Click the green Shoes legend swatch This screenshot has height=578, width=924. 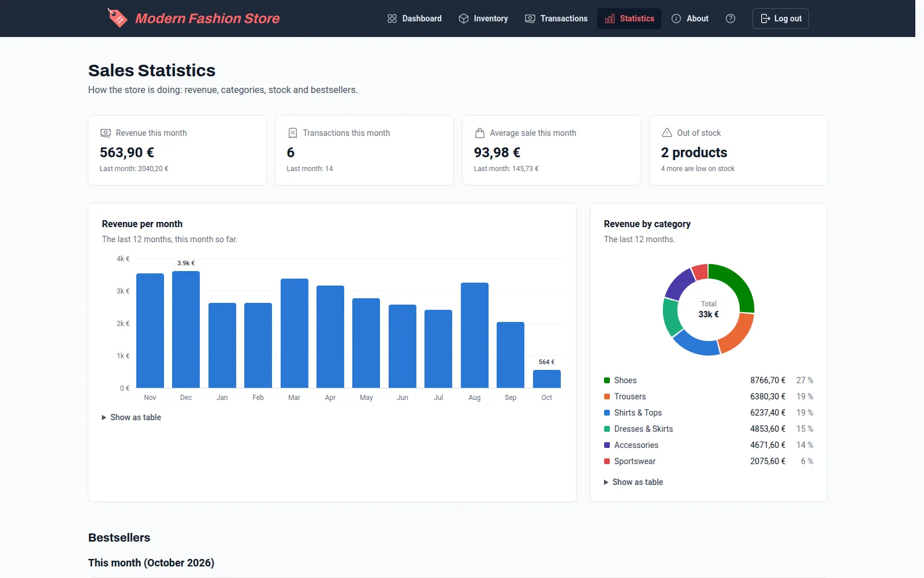pyautogui.click(x=607, y=380)
